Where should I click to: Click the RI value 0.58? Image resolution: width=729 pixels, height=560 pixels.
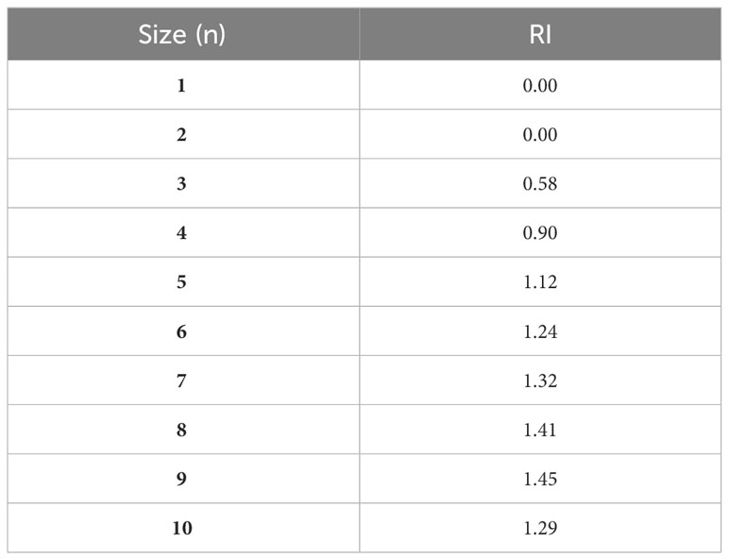[x=542, y=184]
